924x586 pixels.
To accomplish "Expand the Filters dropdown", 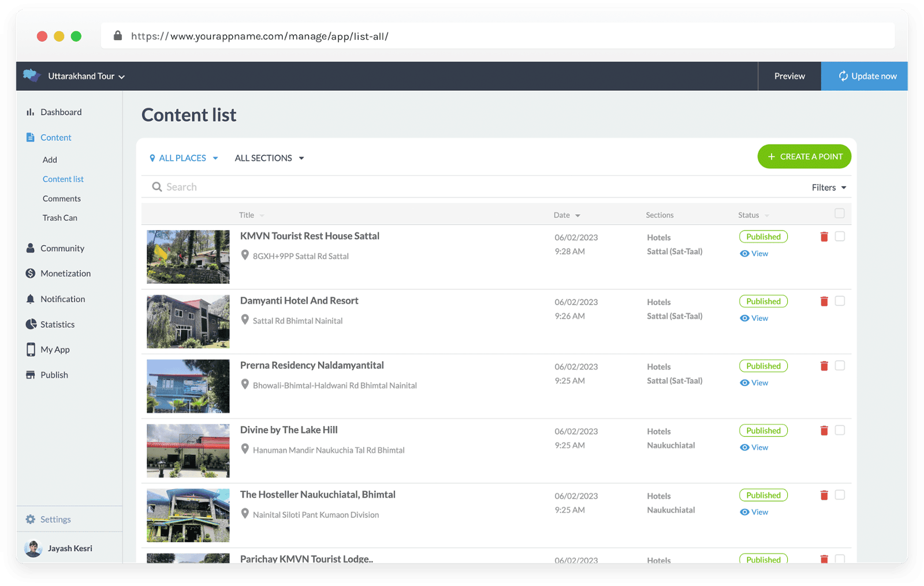I will point(829,188).
